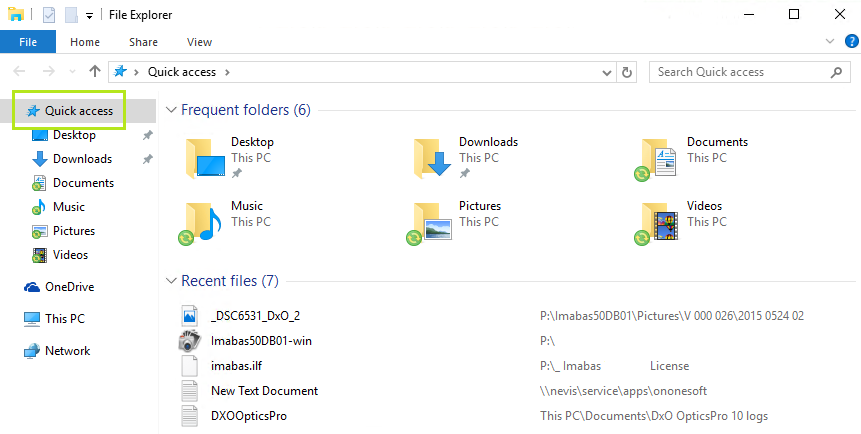This screenshot has width=861, height=434.
Task: Collapse the Frequent folders section
Action: pos(170,111)
